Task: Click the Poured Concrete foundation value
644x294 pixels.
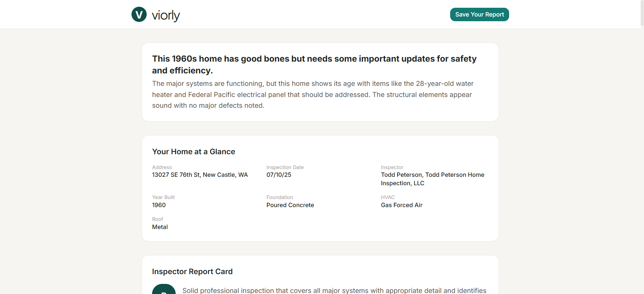Action: click(290, 205)
